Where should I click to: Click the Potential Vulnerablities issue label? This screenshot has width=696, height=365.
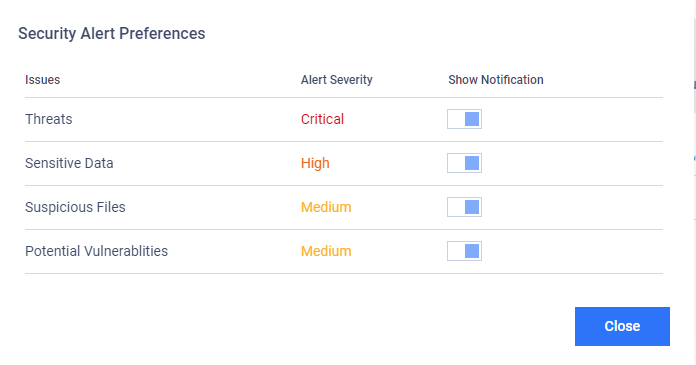pyautogui.click(x=96, y=251)
